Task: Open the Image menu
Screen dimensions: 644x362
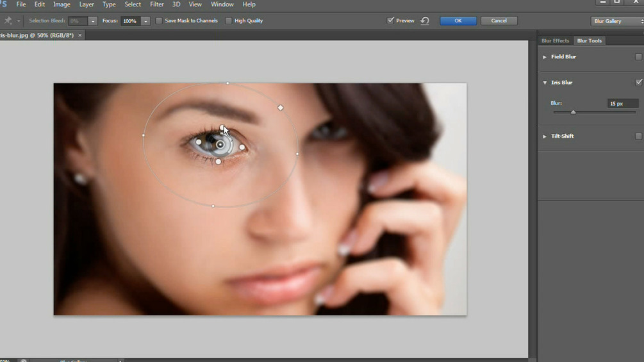Action: [x=62, y=4]
